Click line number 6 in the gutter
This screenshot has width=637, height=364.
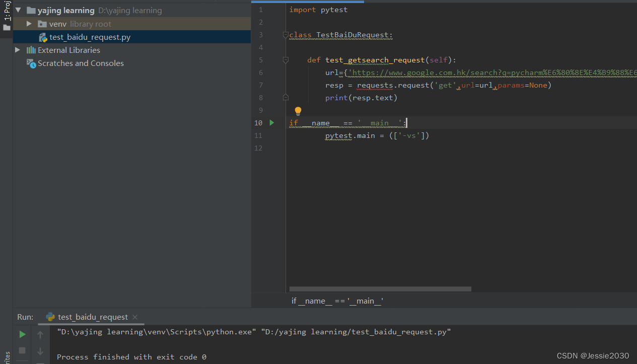click(x=260, y=72)
